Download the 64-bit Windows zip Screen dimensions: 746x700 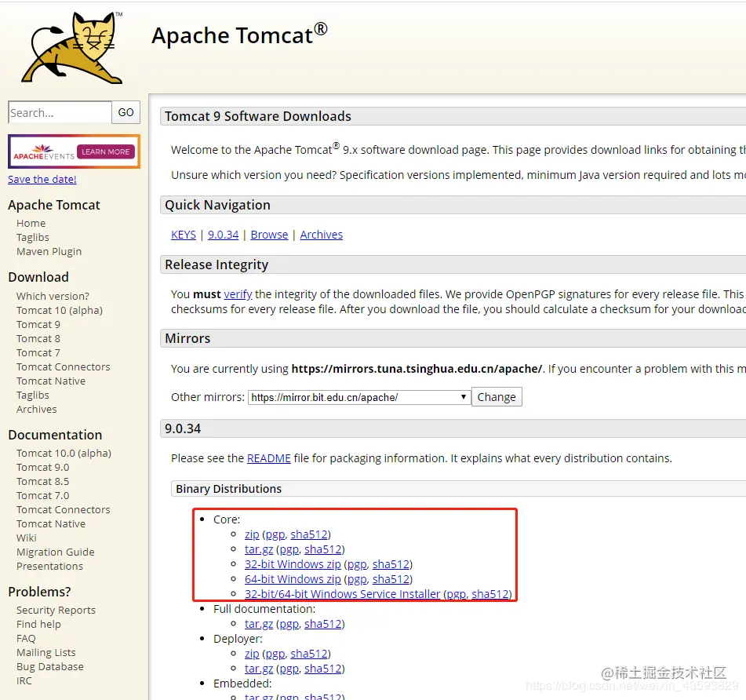pos(293,579)
